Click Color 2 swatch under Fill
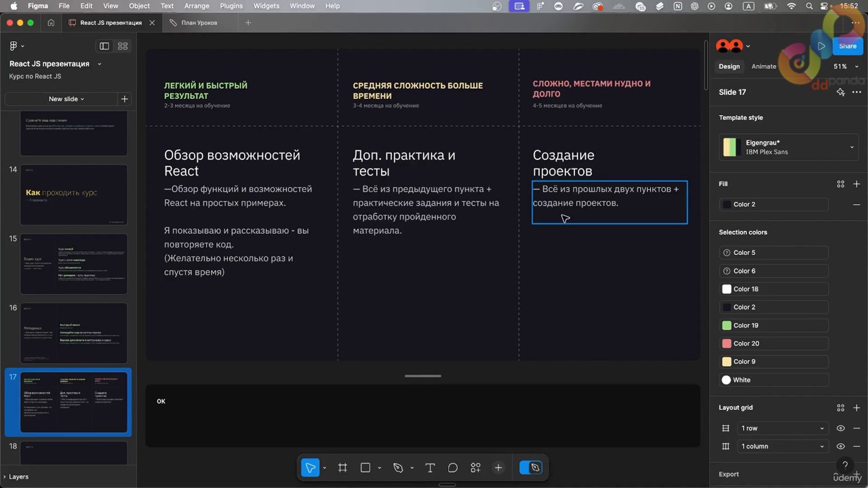This screenshot has width=868, height=488. coord(727,205)
